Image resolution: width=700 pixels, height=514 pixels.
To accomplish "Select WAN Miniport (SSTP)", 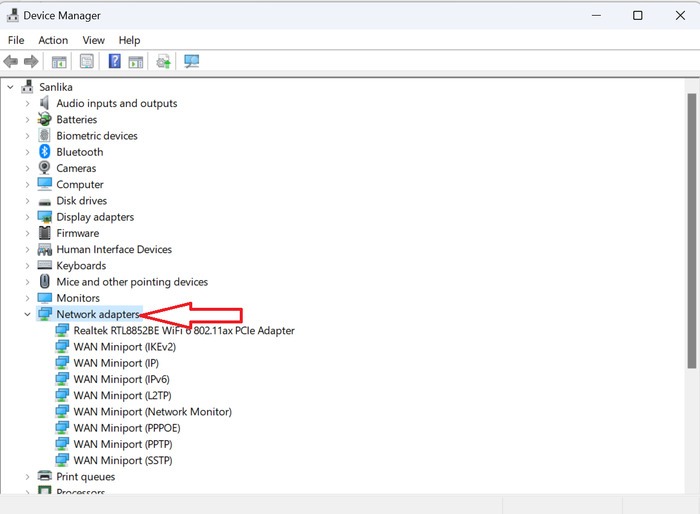I will tap(123, 460).
